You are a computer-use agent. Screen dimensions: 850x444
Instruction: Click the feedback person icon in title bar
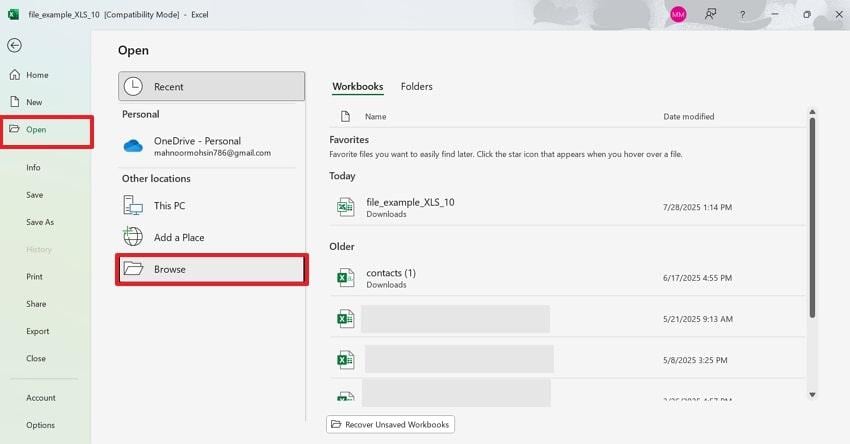710,15
